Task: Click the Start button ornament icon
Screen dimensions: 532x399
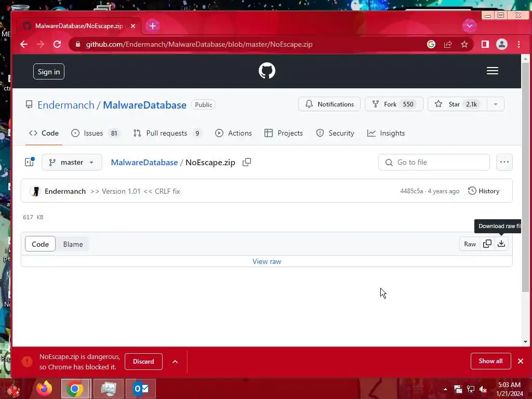Action: pyautogui.click(x=14, y=389)
